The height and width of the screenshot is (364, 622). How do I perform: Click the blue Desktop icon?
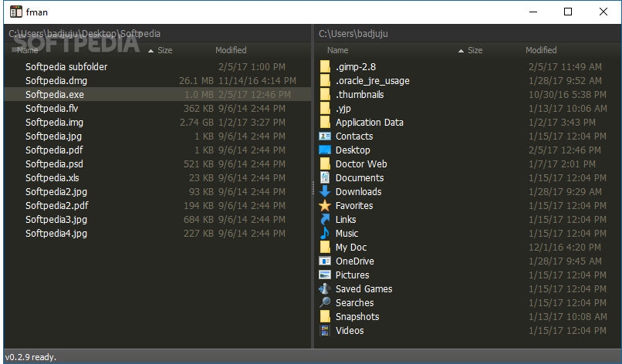(325, 150)
